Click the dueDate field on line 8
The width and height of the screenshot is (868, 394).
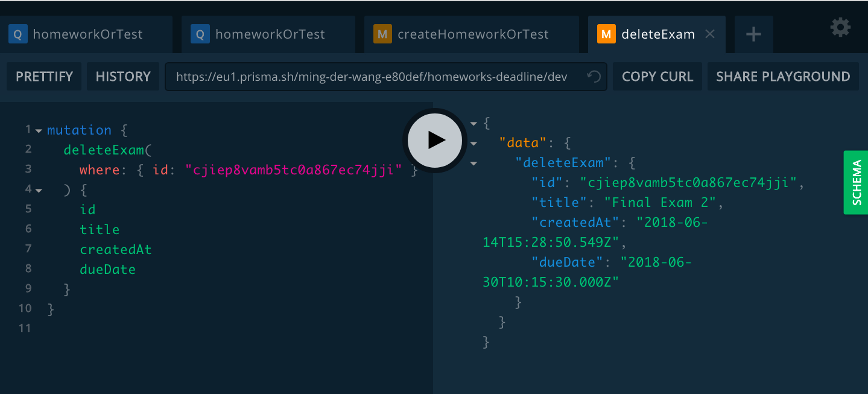pos(107,269)
